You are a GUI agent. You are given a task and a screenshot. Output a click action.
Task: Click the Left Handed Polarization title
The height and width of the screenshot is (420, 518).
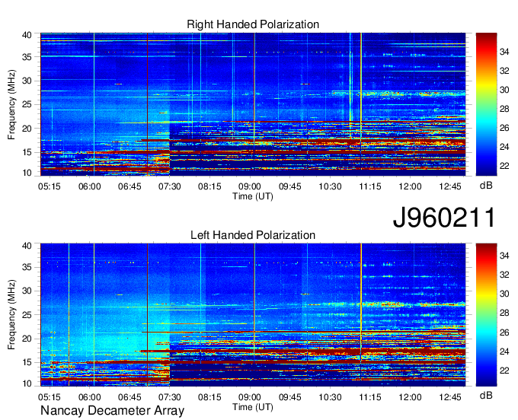coord(253,235)
